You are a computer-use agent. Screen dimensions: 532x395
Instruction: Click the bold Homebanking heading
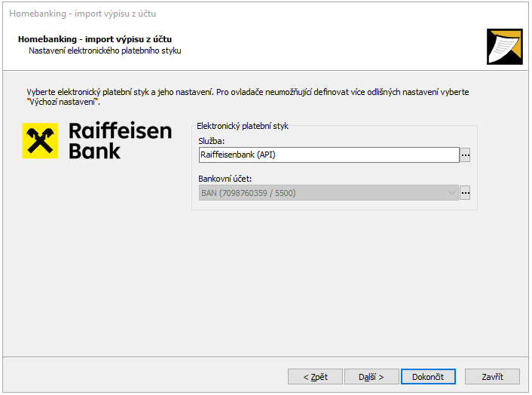pos(95,39)
